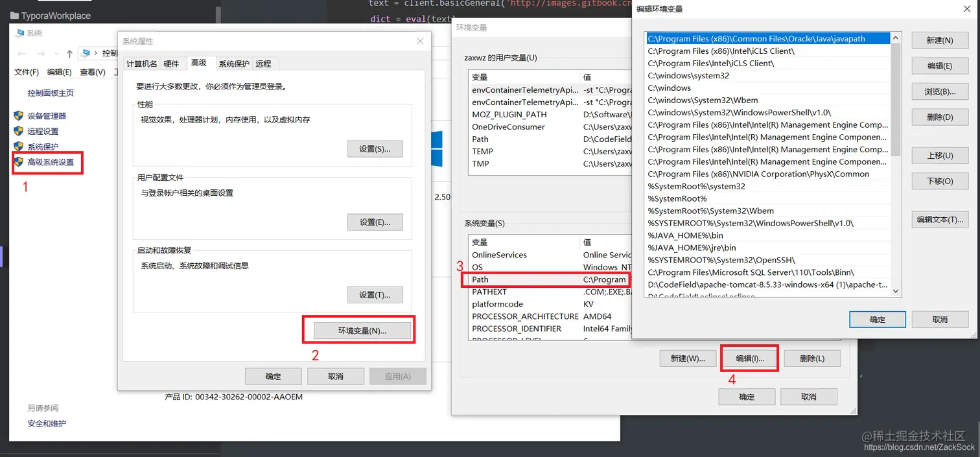
Task: Open the 安全和维护 link
Action: [x=47, y=423]
